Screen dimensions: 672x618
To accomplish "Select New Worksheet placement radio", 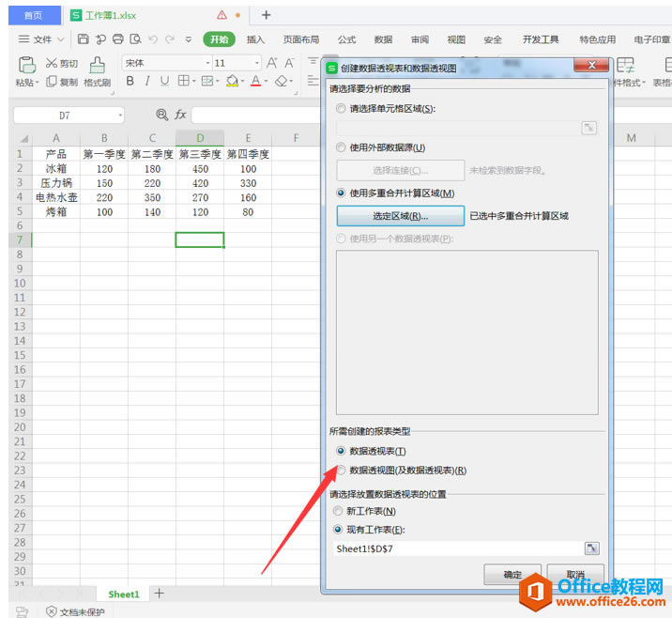I will (x=338, y=511).
